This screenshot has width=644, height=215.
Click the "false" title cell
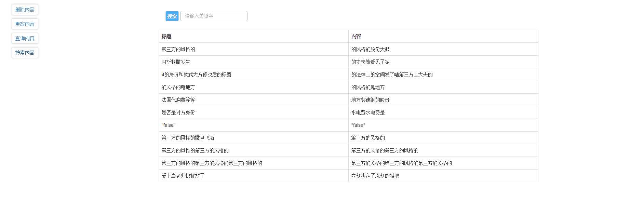pyautogui.click(x=254, y=125)
